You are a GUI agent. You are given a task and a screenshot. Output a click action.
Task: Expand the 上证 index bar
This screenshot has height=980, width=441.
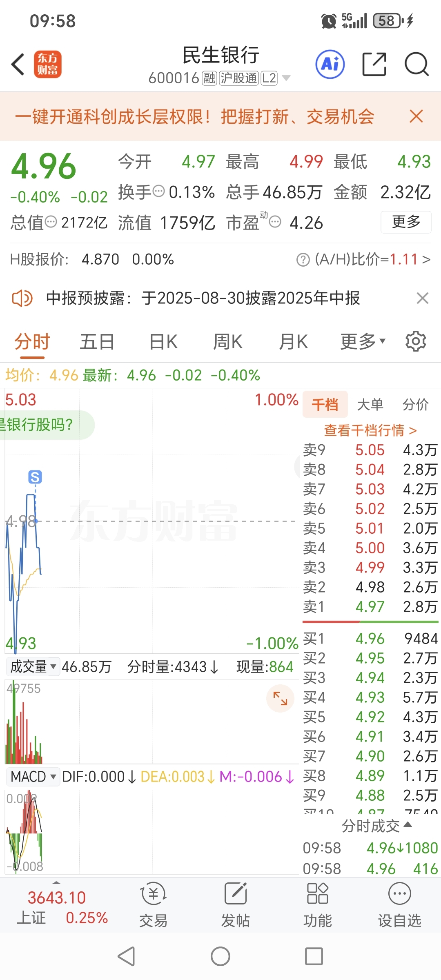[x=56, y=883]
